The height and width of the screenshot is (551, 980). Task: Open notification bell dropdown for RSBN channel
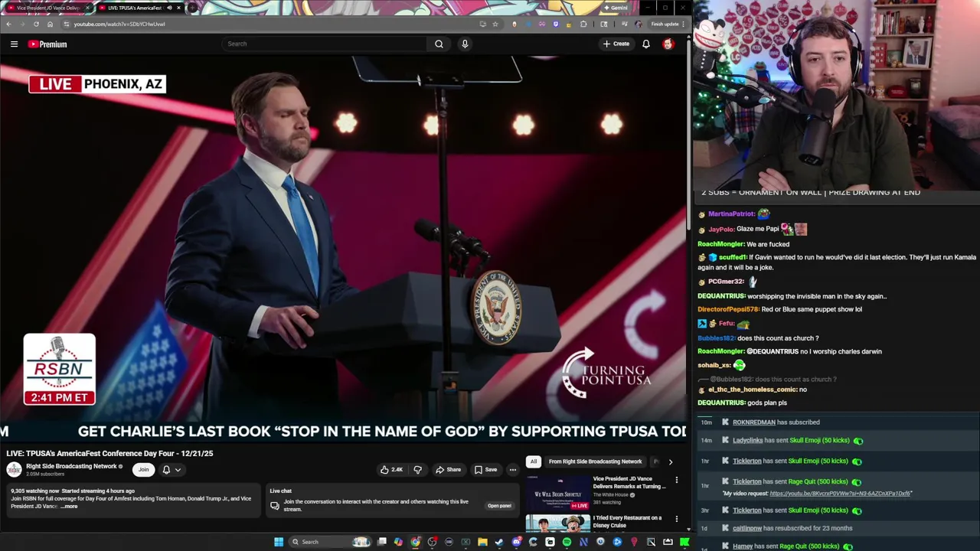coord(171,470)
